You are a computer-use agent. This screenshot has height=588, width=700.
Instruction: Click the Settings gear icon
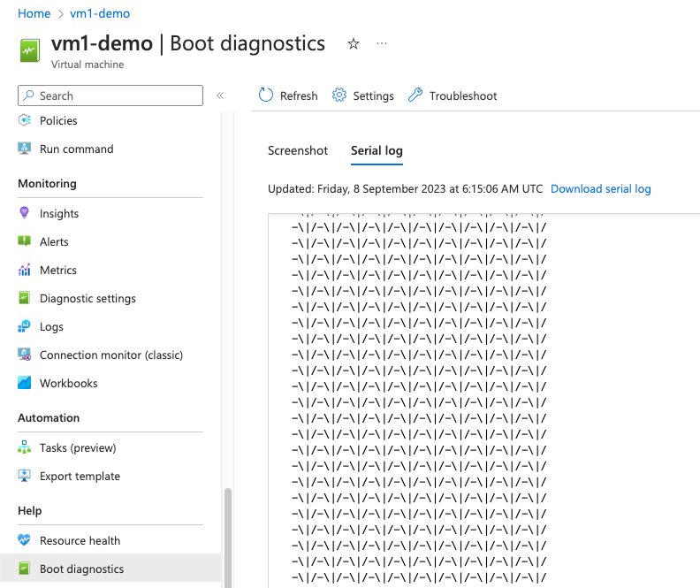(x=339, y=95)
